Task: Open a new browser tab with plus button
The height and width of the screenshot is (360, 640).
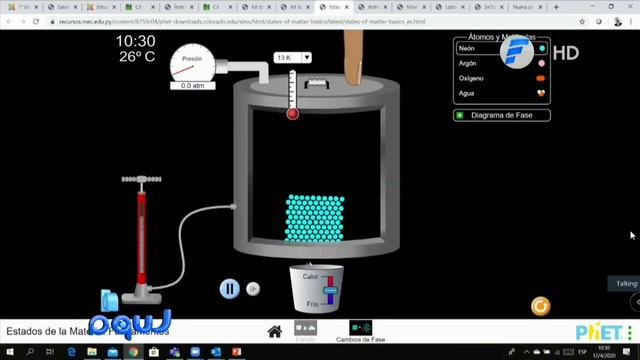Action: 556,7
